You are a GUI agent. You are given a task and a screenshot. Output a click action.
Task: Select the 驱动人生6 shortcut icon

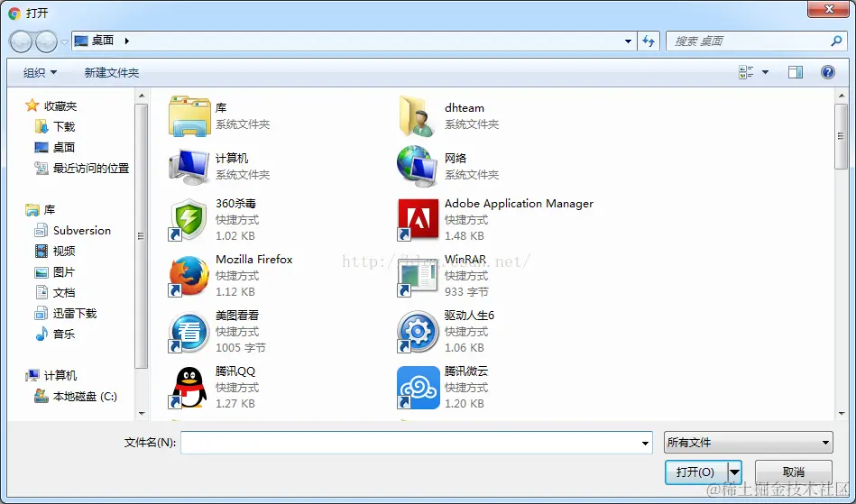coord(418,332)
